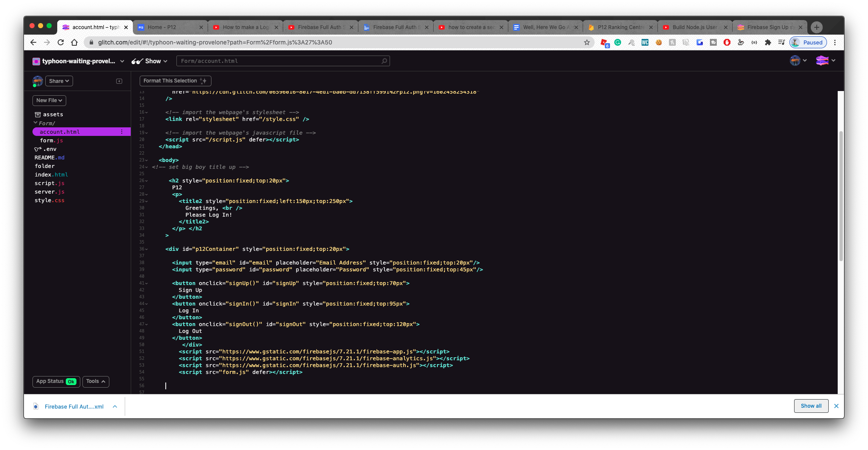Viewport: 868px width, 450px height.
Task: Expand the Tools menu
Action: coord(96,382)
